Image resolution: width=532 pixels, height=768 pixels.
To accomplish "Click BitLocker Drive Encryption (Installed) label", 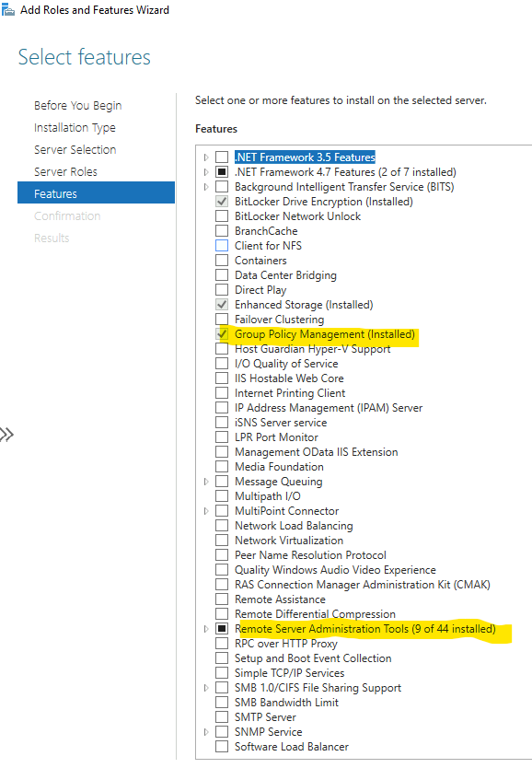I will 323,202.
